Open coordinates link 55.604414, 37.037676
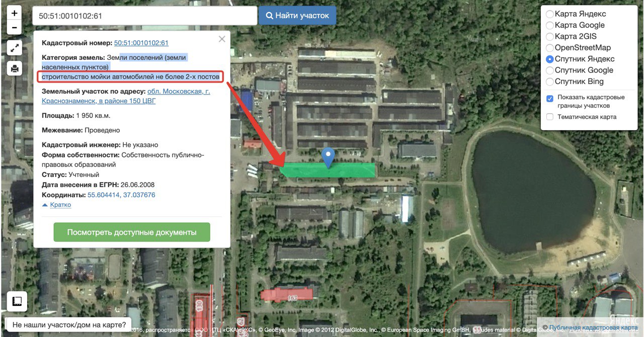This screenshot has height=337, width=644. click(x=121, y=195)
